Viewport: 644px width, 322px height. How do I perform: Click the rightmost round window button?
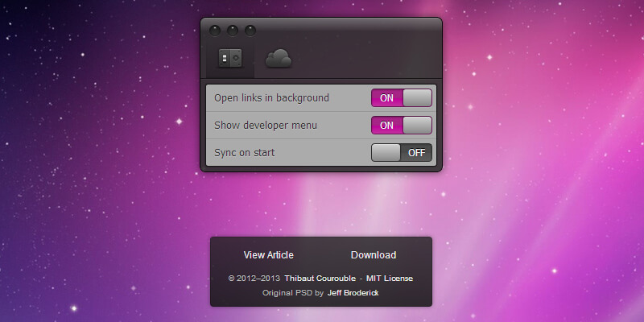pos(250,31)
